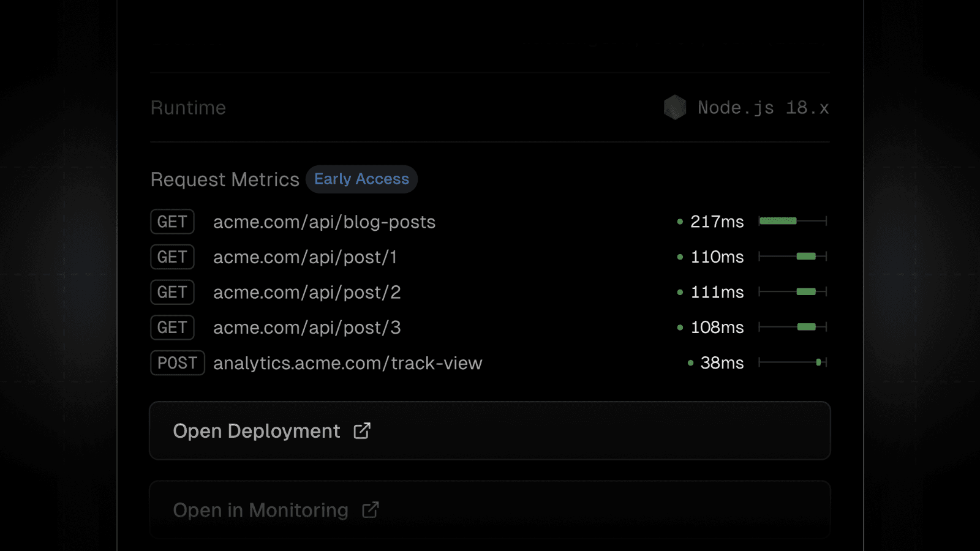Toggle the green status dot beside 217ms
The height and width of the screenshot is (551, 980).
(x=679, y=222)
